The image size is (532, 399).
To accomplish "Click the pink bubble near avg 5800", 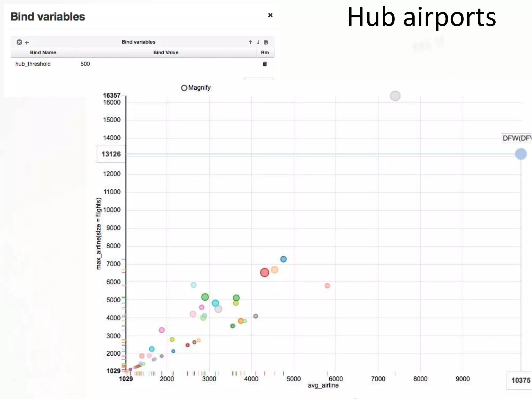I will pos(327,286).
